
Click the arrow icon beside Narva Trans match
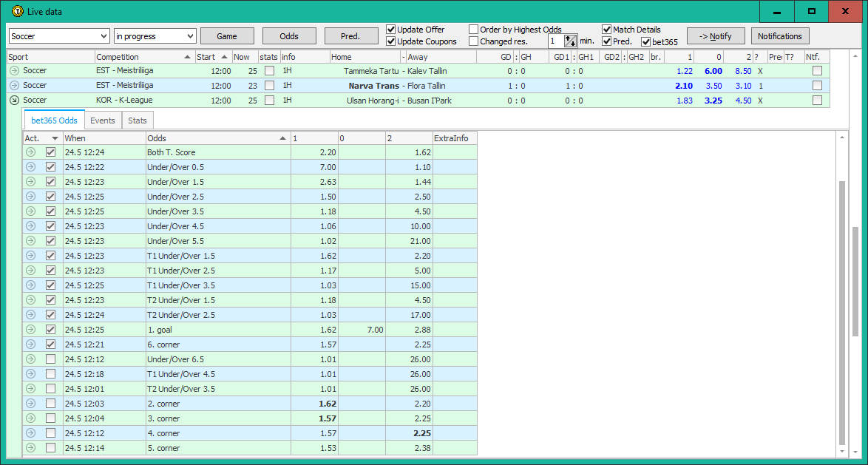coord(14,85)
